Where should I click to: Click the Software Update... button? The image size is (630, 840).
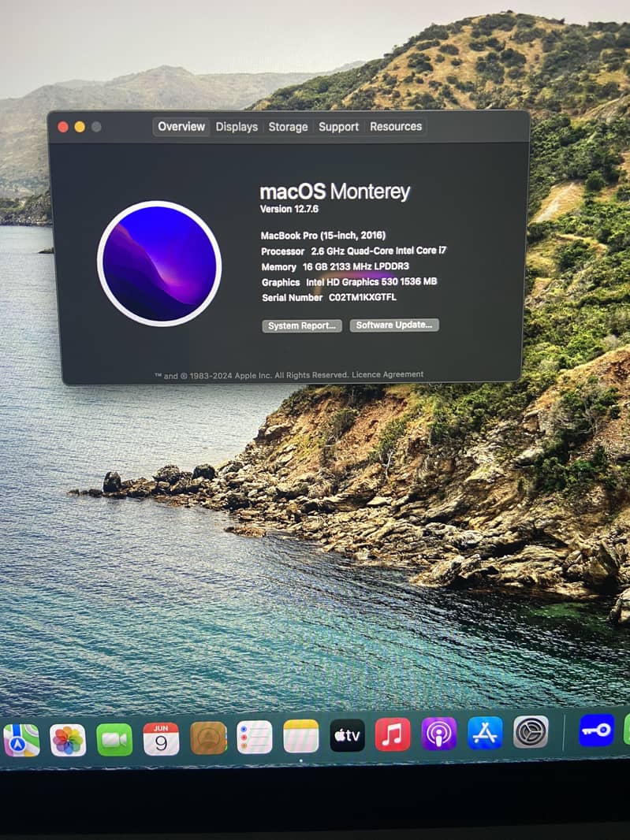click(394, 325)
